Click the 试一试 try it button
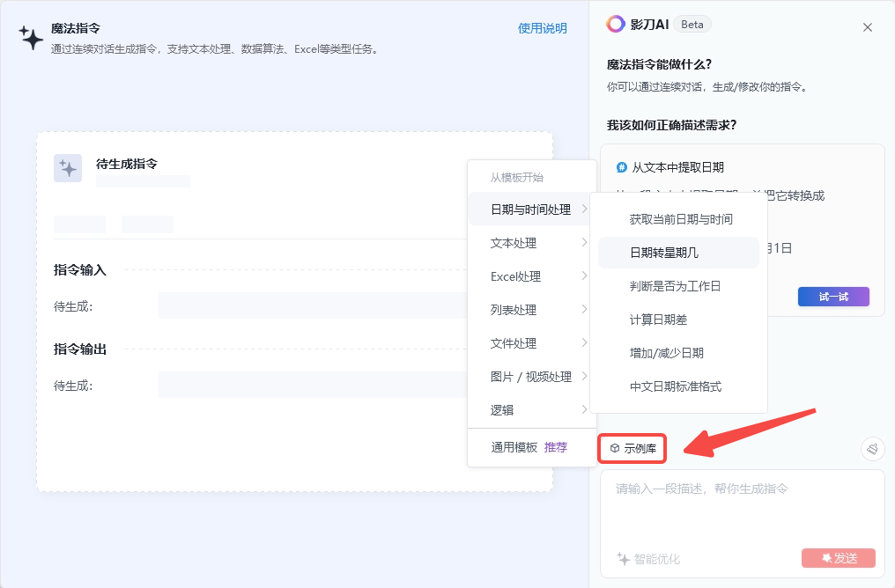This screenshot has height=588, width=895. pyautogui.click(x=833, y=297)
